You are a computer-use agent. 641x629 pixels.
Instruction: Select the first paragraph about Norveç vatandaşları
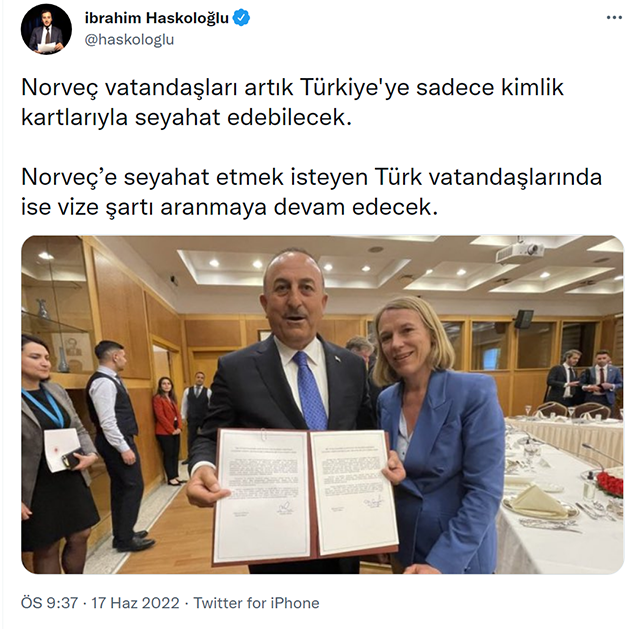292,102
